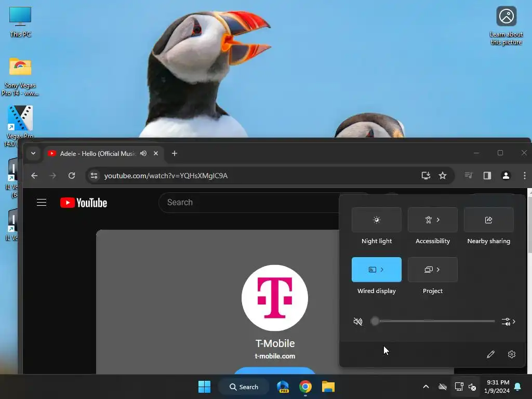Screen dimensions: 532x399
Task: Open Sony Vegas Pro 14 folder on desktop
Action: point(20,77)
